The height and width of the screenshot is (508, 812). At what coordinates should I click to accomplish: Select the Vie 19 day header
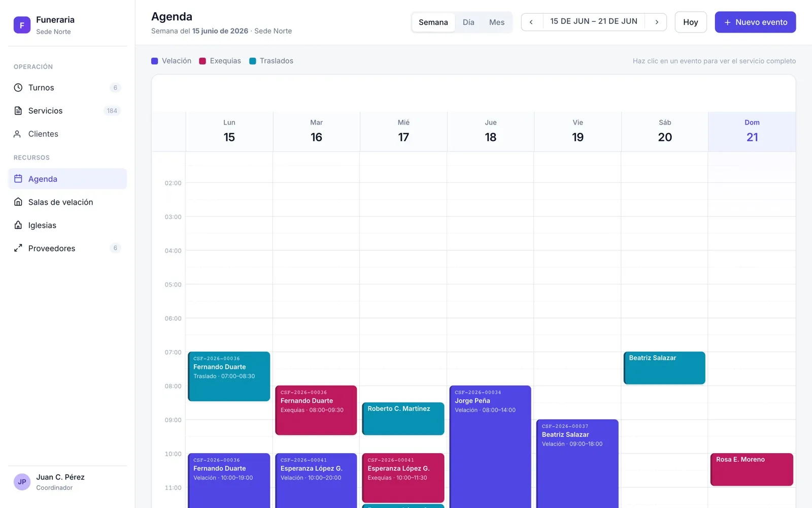578,132
